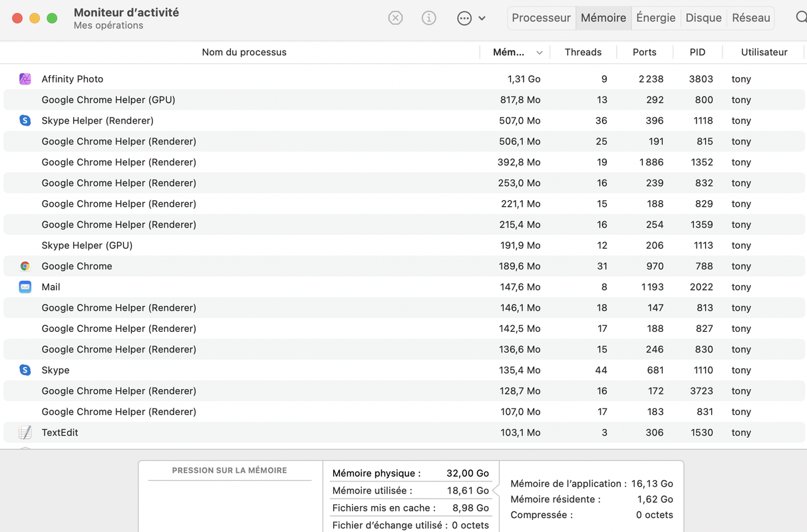Select Chrome Helper (Renderer) using 221,1 Mo
Screen dimensions: 807x532
pyautogui.click(x=404, y=203)
